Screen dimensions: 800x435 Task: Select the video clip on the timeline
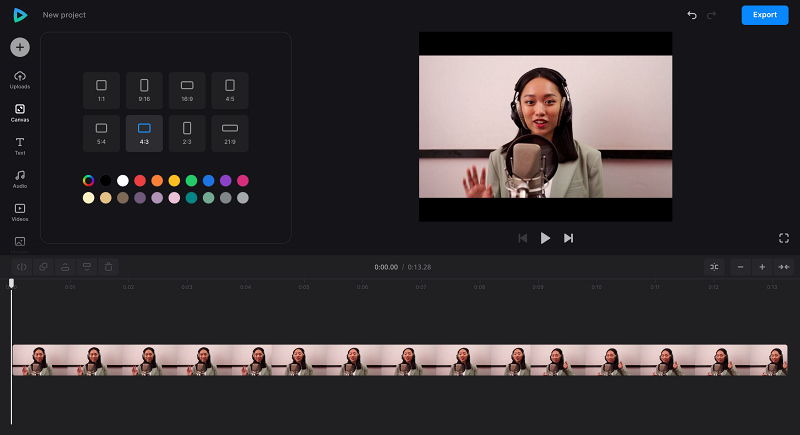click(400, 361)
